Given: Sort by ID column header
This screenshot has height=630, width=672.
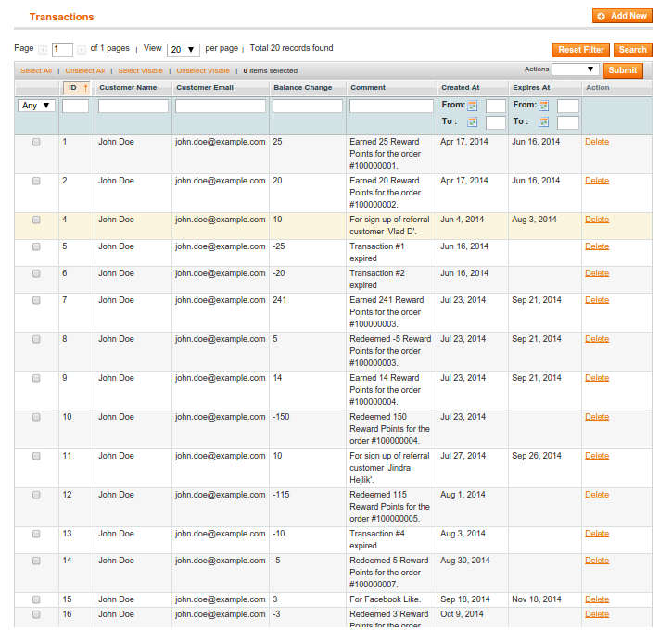Looking at the screenshot, I should pos(76,88).
